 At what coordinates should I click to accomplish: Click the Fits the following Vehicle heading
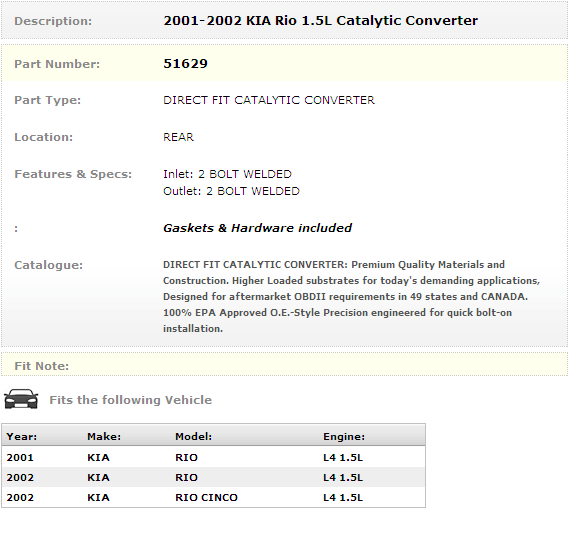point(131,400)
